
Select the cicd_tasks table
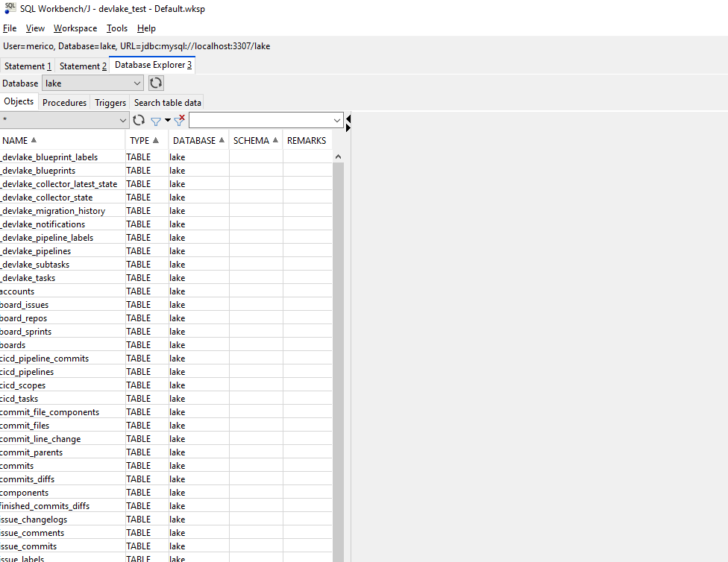coord(166,399)
